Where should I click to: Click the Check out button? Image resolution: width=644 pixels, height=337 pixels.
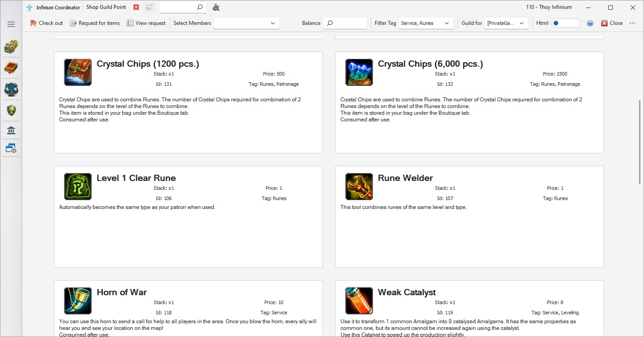click(x=46, y=23)
